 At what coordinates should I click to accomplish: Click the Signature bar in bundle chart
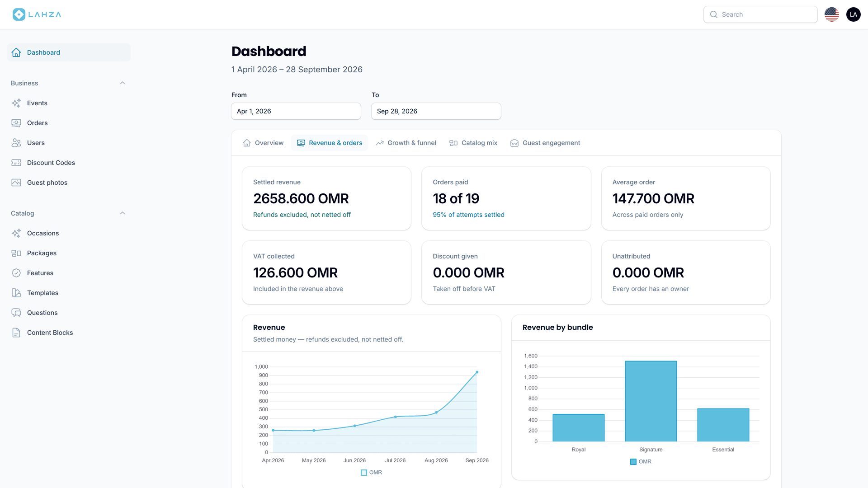coord(651,401)
